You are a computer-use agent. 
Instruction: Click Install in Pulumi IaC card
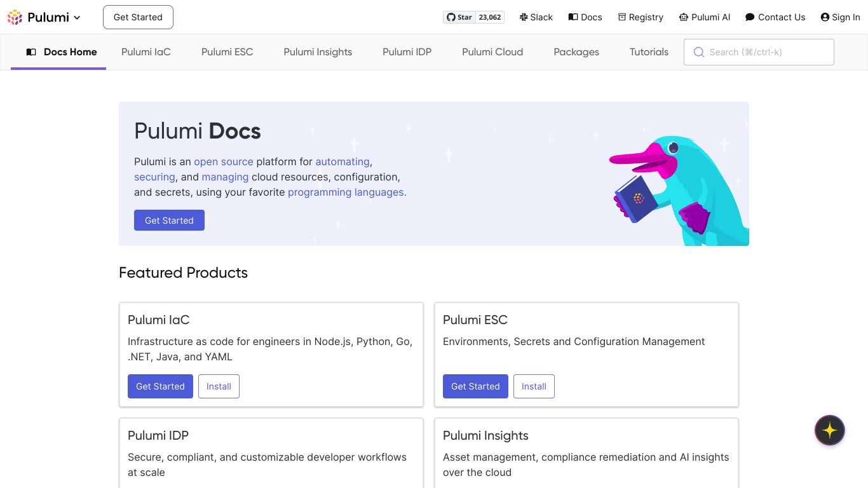coord(219,386)
